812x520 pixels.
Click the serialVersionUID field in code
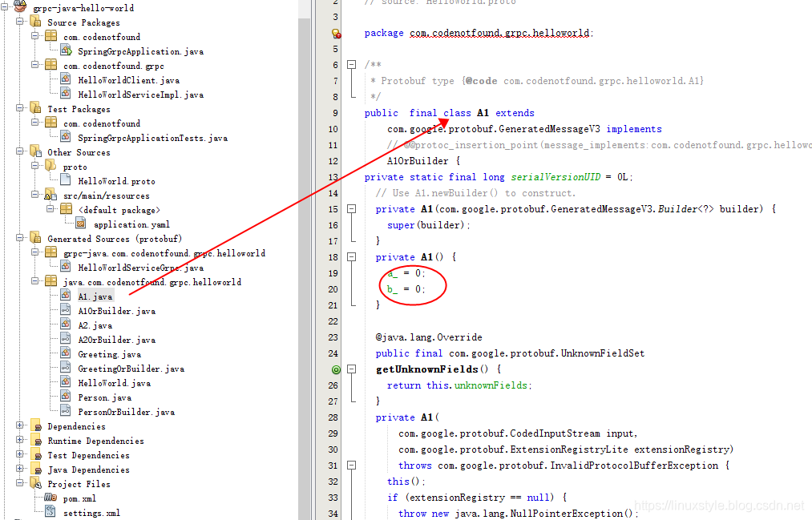(555, 177)
